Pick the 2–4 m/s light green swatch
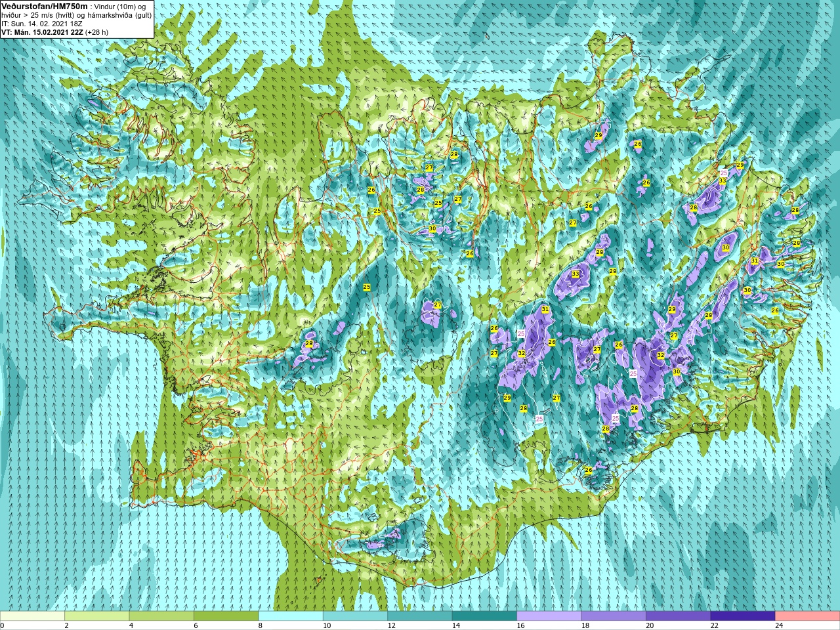This screenshot has height=630, width=840. pos(97,616)
